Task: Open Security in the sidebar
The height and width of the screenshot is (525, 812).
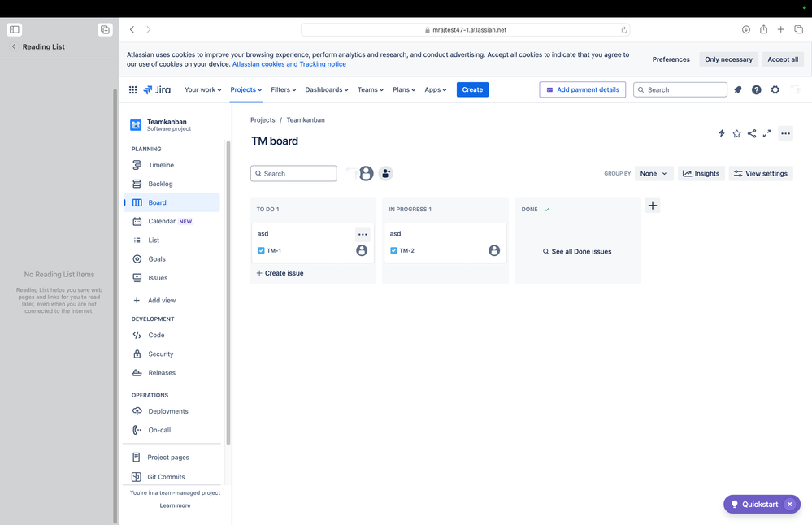Action: coord(172,354)
